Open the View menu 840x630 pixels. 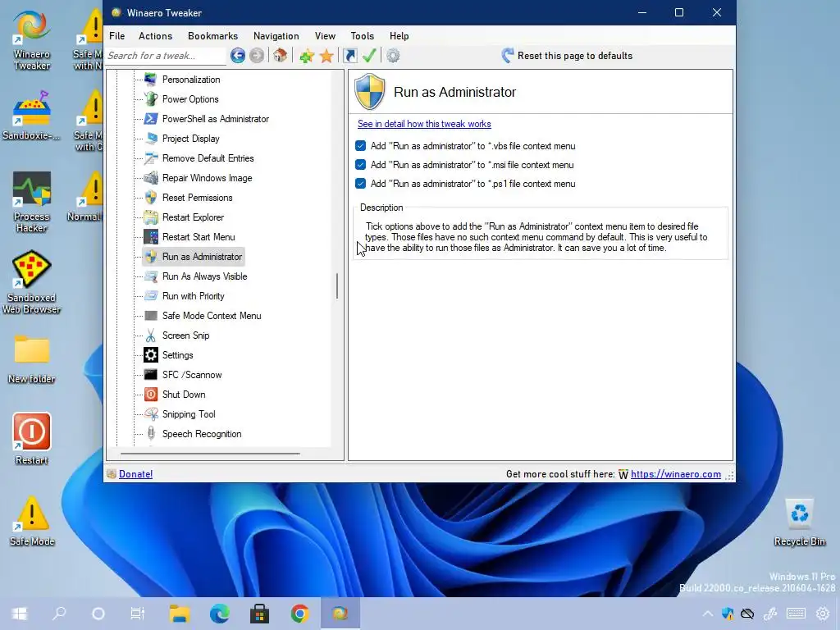point(325,36)
